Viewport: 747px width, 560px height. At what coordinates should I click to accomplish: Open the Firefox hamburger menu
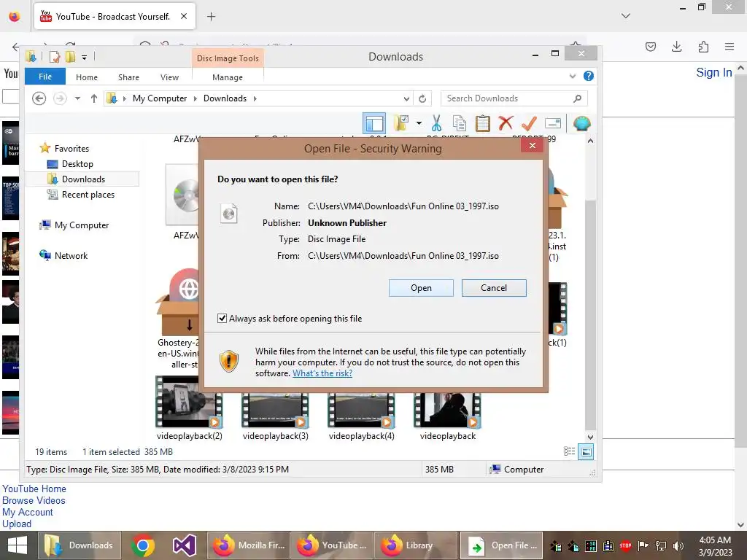coord(729,46)
